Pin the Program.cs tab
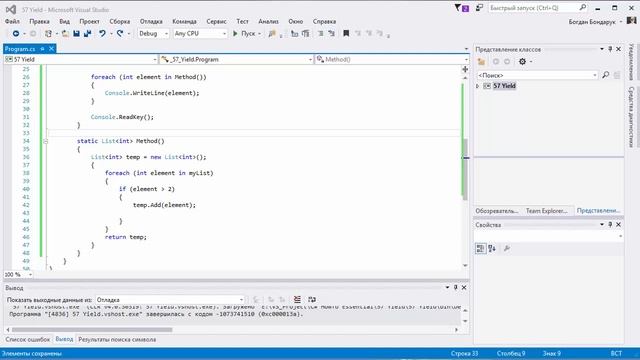The image size is (640, 360). click(x=42, y=49)
